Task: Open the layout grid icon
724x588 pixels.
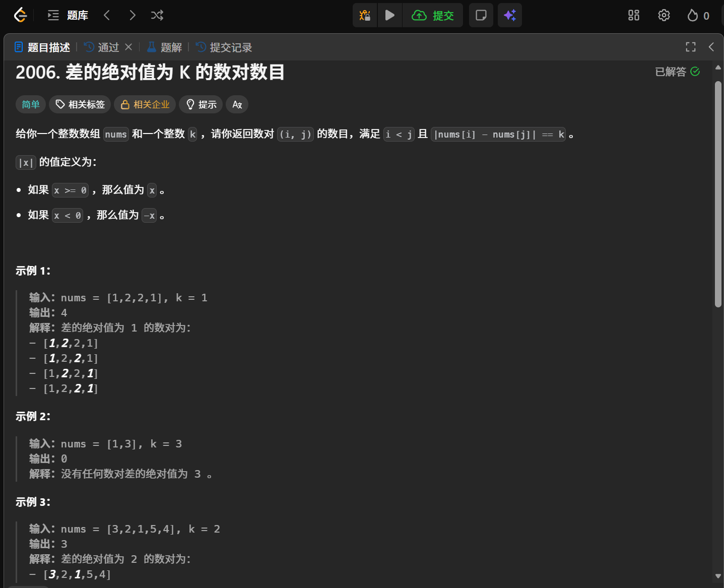Action: click(634, 16)
